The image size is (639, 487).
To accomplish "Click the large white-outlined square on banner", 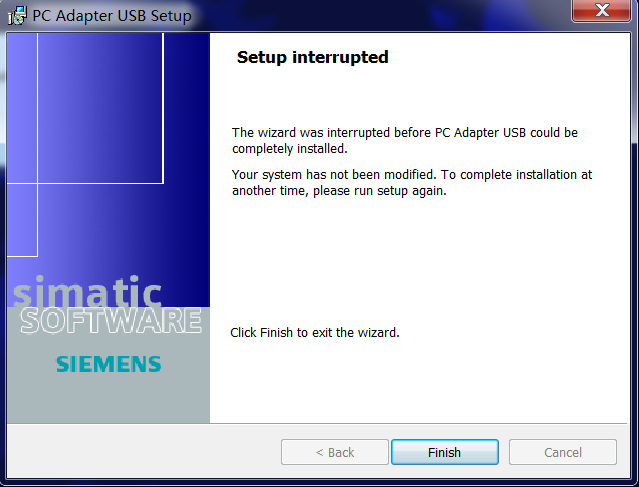I will click(x=101, y=108).
